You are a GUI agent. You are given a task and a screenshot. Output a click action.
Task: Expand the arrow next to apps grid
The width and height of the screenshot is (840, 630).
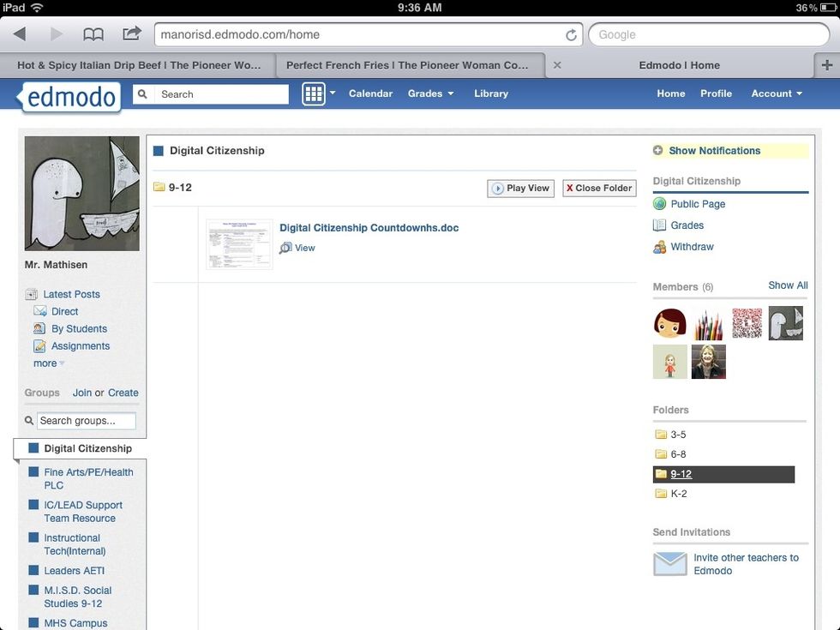tap(333, 93)
